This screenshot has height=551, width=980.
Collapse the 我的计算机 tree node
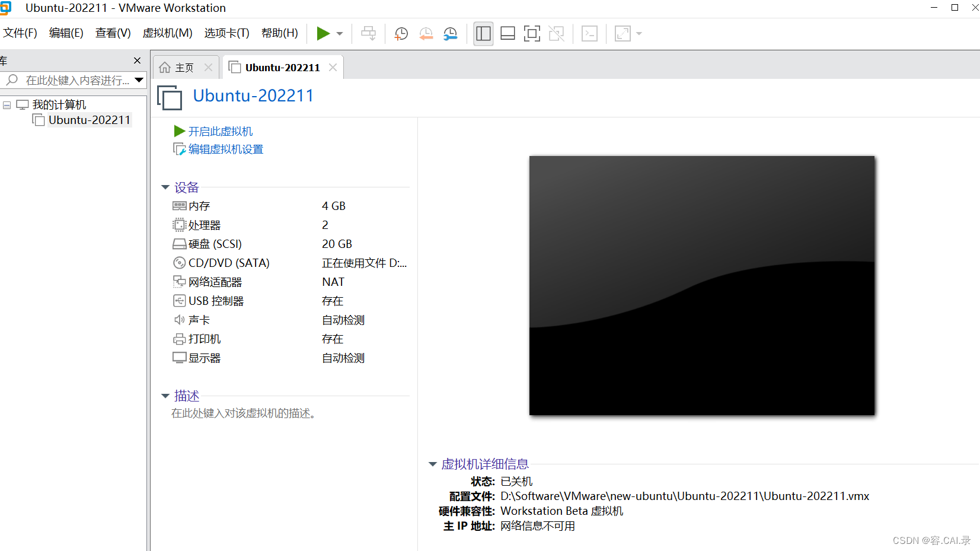pos(7,105)
